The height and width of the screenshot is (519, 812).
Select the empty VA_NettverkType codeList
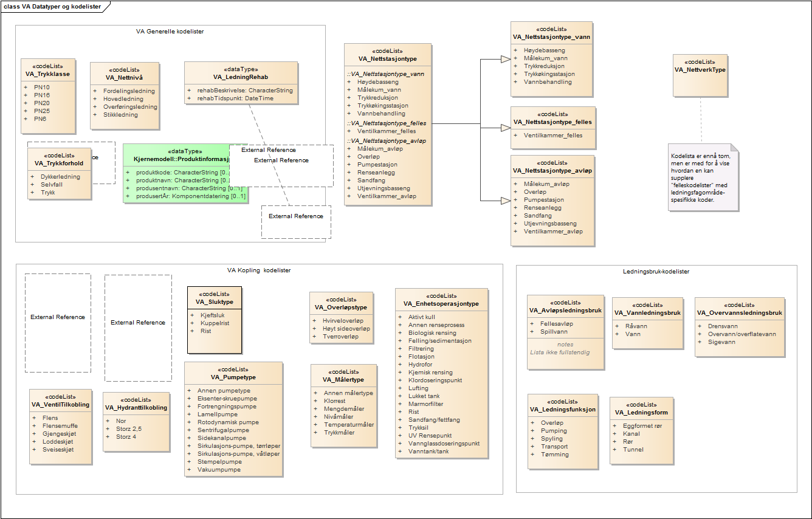pyautogui.click(x=700, y=75)
